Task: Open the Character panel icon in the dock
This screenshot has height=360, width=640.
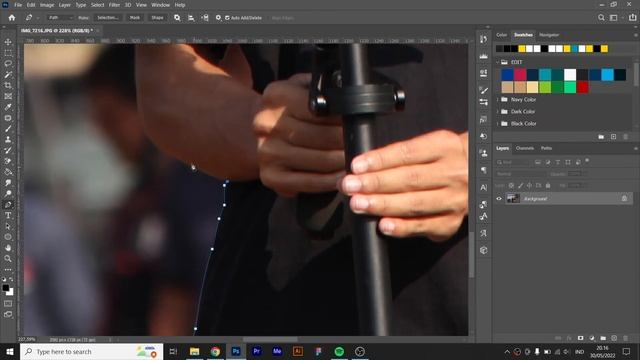Action: click(x=484, y=187)
